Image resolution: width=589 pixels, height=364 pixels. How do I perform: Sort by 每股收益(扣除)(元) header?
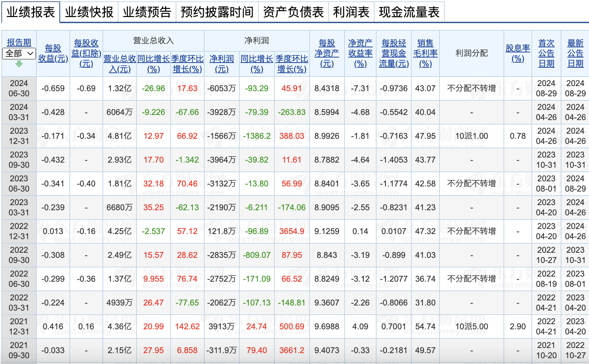pyautogui.click(x=86, y=53)
